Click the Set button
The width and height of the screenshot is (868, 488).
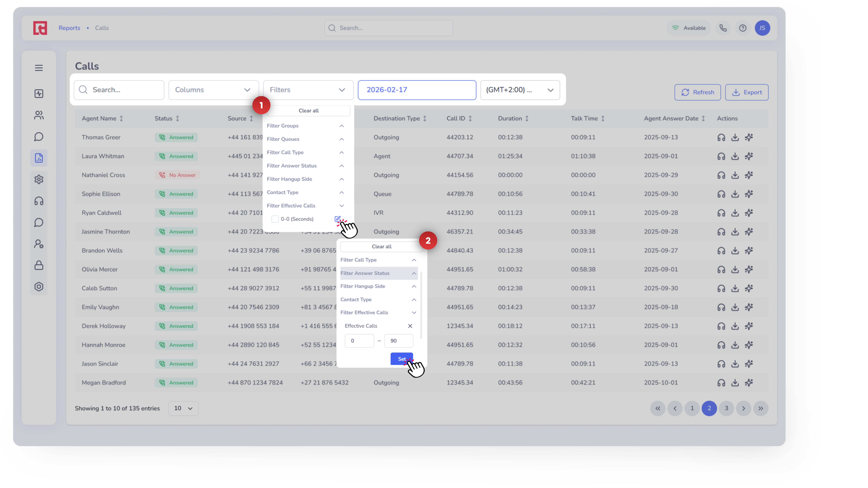tap(401, 359)
